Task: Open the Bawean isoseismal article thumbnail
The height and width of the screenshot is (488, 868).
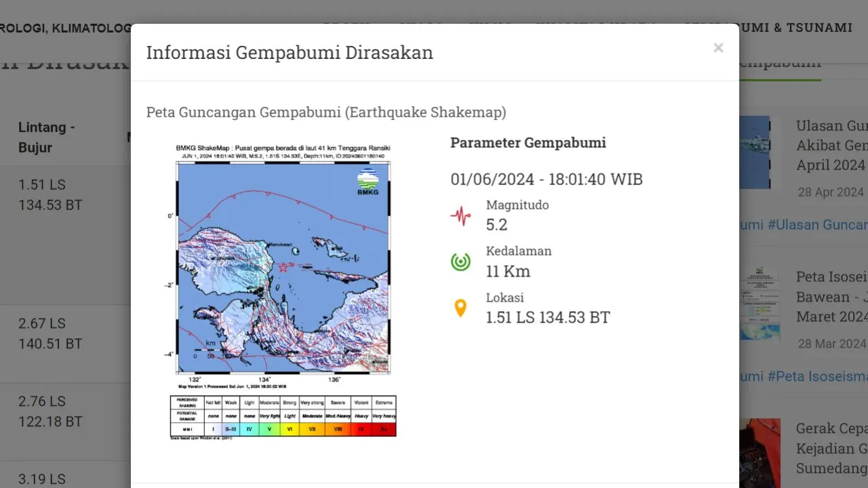Action: pyautogui.click(x=759, y=303)
